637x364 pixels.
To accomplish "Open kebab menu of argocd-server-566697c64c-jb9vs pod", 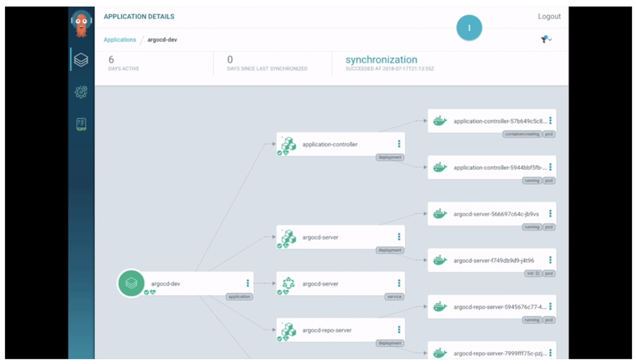I will click(550, 213).
